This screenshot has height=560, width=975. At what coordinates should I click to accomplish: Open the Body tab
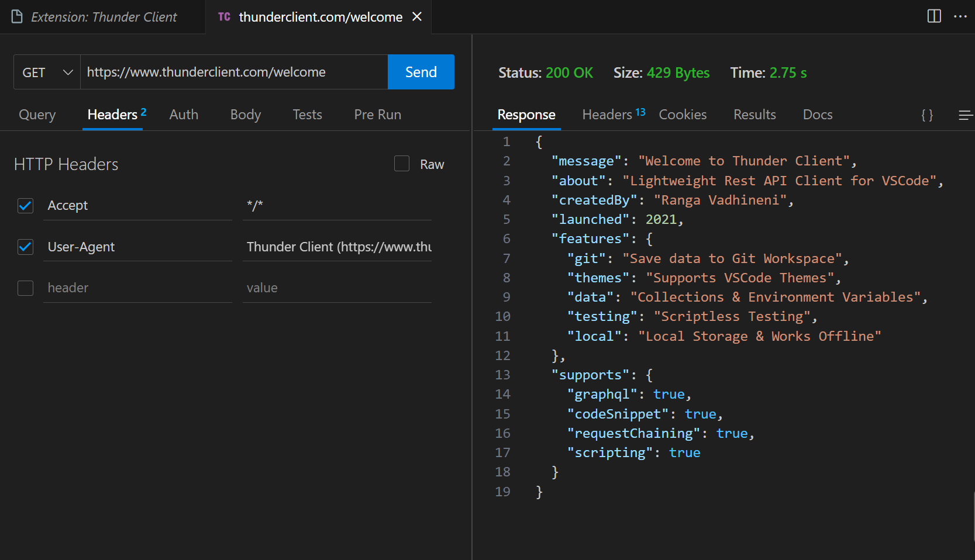(x=246, y=115)
